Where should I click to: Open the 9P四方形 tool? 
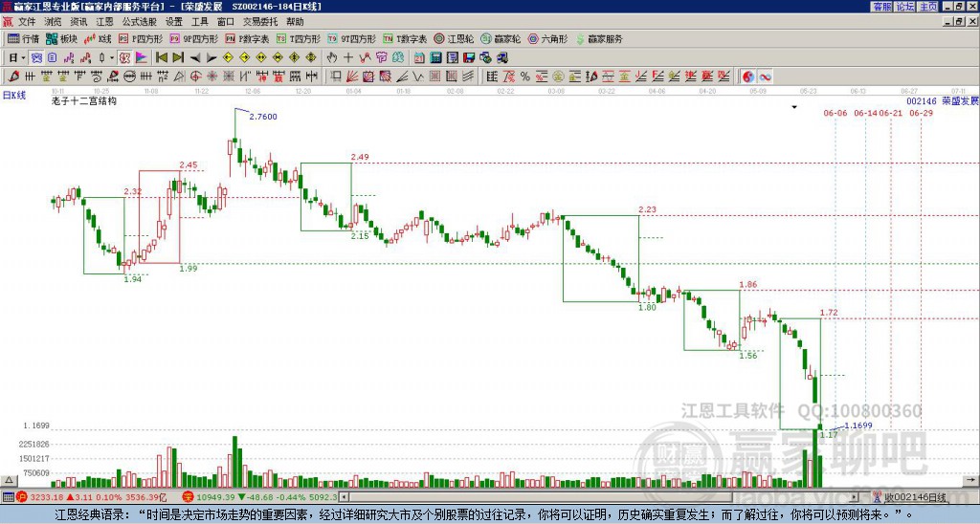pos(193,38)
